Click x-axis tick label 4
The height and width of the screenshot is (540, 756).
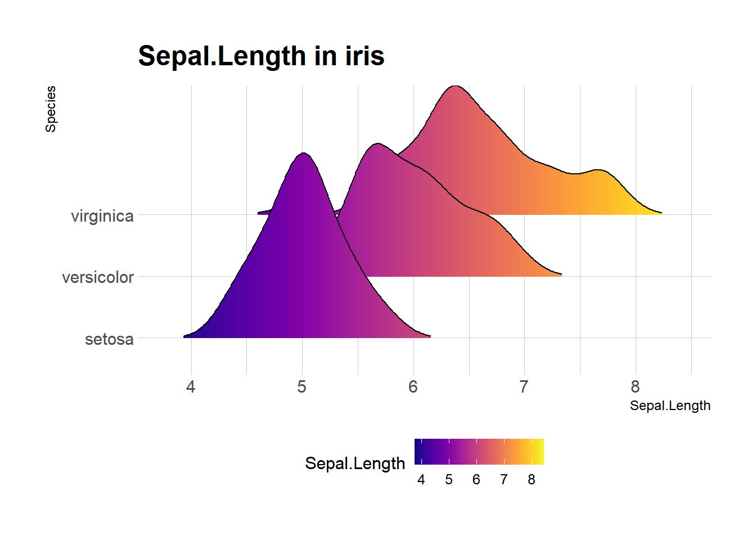(191, 387)
